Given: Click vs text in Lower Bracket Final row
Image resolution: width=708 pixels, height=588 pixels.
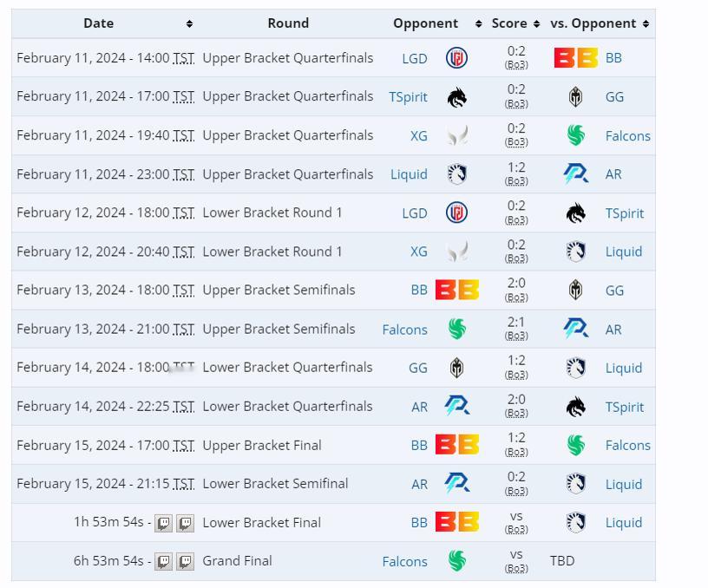Looking at the screenshot, I should (x=516, y=516).
